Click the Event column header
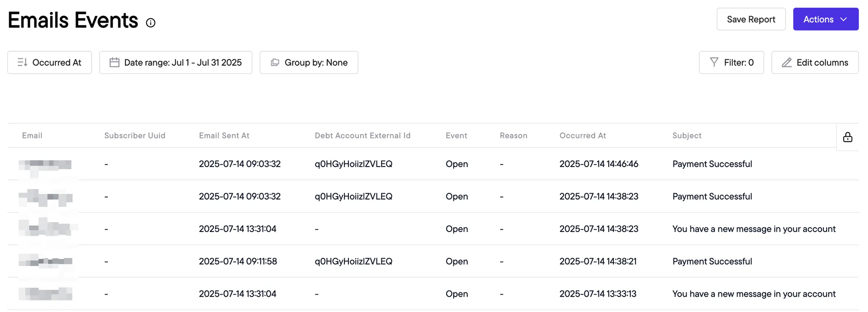This screenshot has height=312, width=868. (x=456, y=136)
